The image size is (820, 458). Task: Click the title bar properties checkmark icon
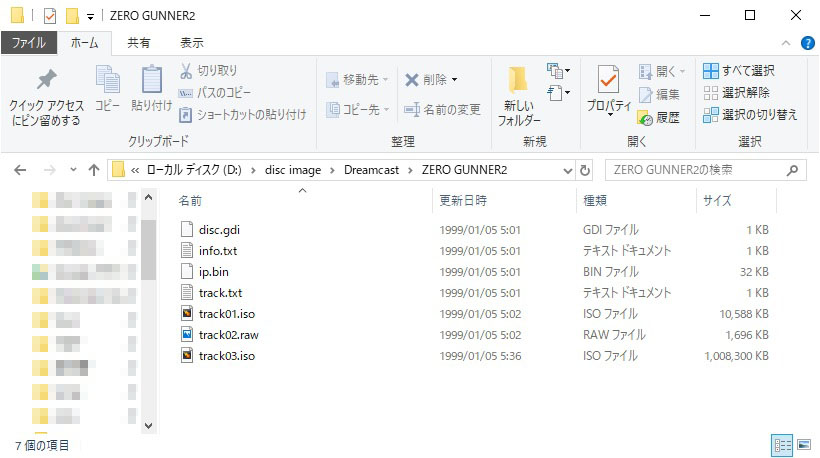[50, 16]
